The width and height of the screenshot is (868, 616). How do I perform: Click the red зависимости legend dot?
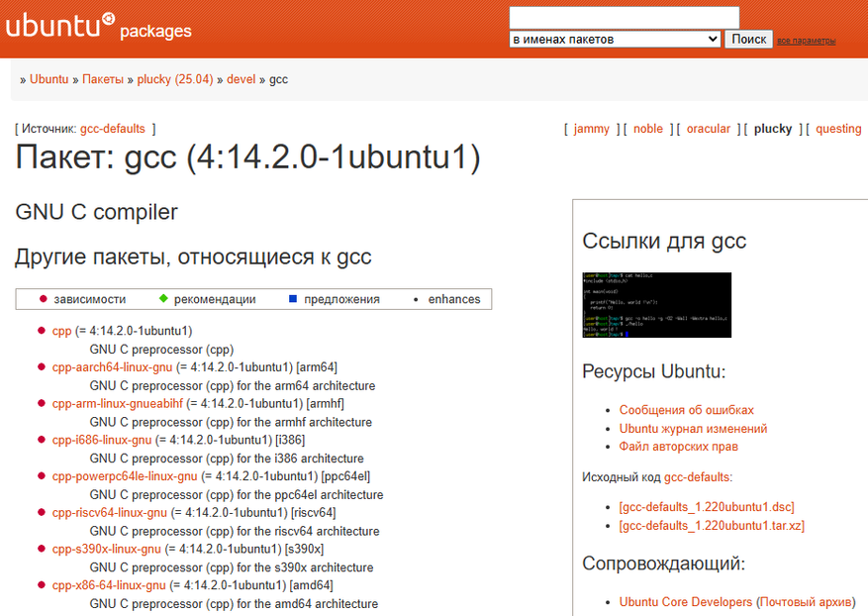pos(44,299)
